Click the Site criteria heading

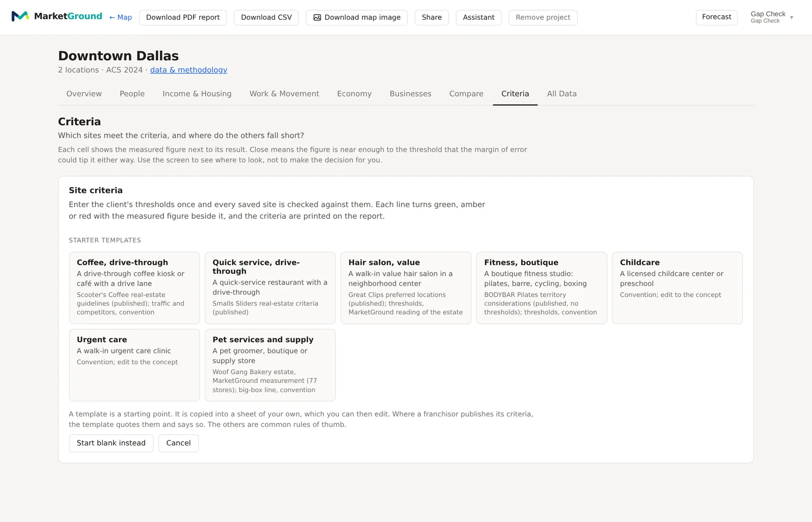pyautogui.click(x=96, y=190)
